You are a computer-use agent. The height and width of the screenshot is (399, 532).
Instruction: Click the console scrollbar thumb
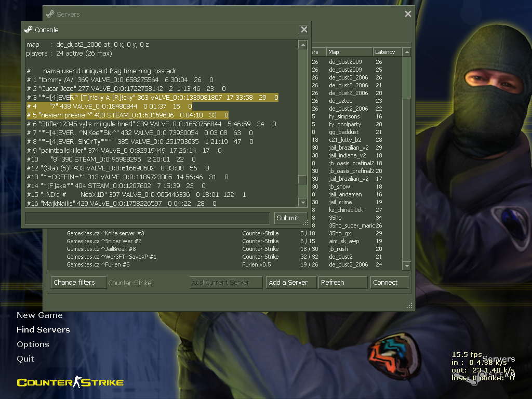click(x=302, y=179)
